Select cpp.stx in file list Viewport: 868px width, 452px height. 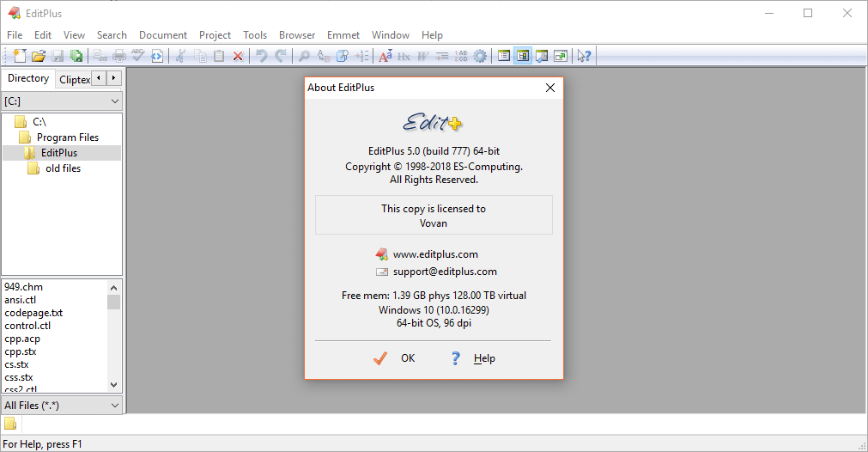pyautogui.click(x=21, y=351)
